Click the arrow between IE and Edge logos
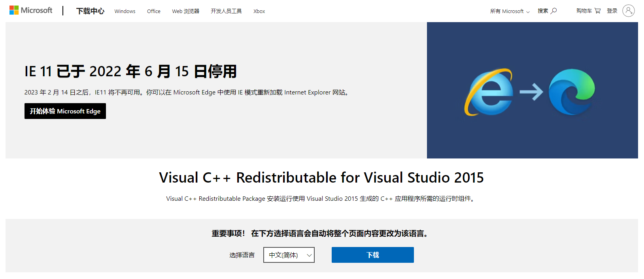 tap(531, 92)
